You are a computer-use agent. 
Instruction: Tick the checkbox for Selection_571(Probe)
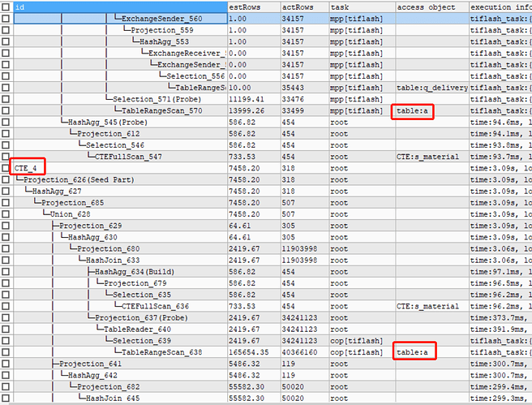[x=6, y=99]
